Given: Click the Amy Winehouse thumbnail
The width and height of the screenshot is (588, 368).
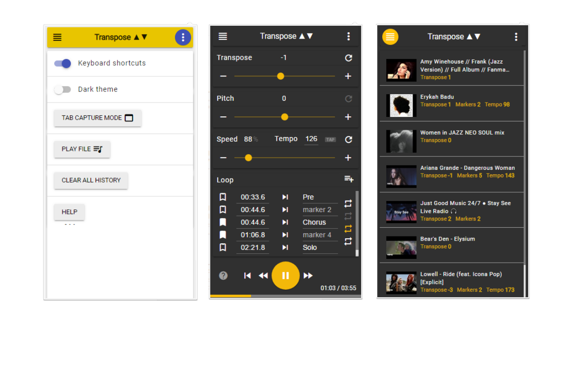Looking at the screenshot, I should 401,70.
